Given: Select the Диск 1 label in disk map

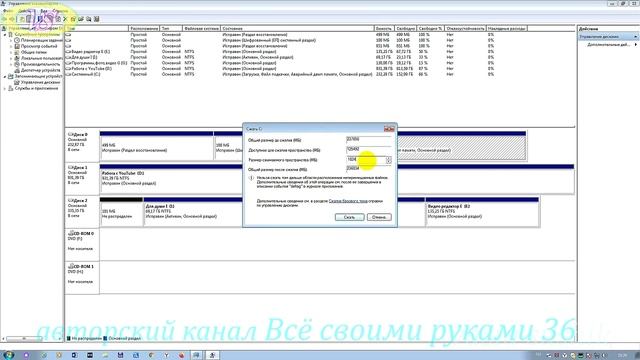Looking at the screenshot, I should [82, 178].
